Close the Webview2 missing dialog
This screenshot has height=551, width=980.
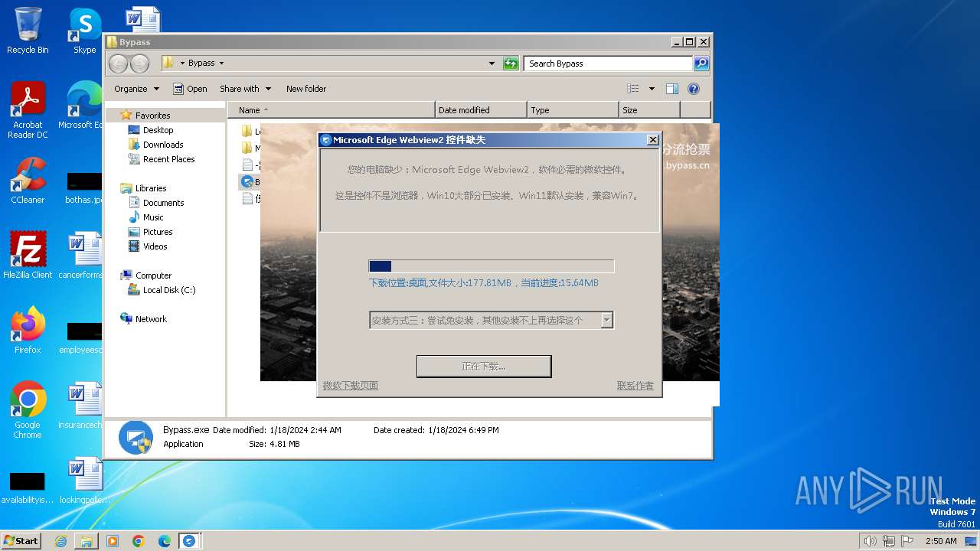point(652,140)
